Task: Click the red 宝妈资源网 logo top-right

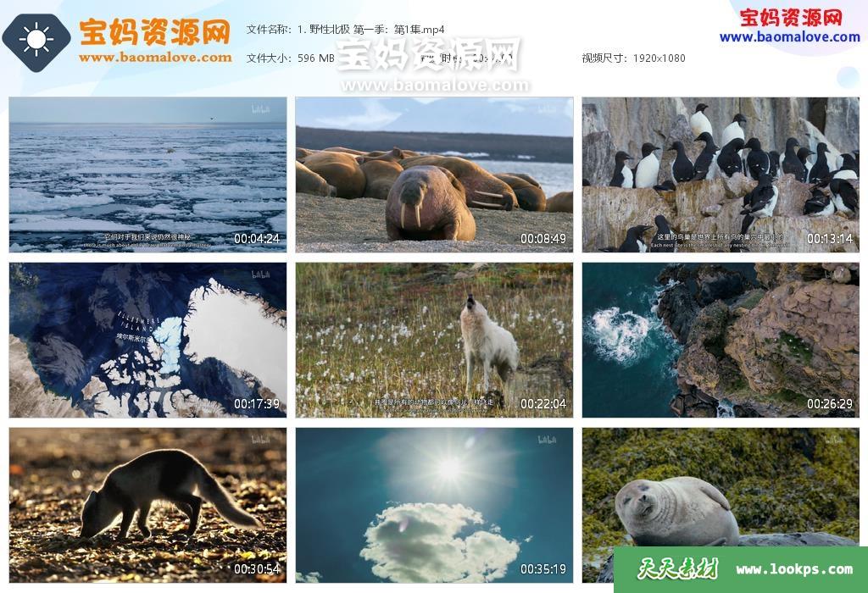Action: click(x=791, y=17)
